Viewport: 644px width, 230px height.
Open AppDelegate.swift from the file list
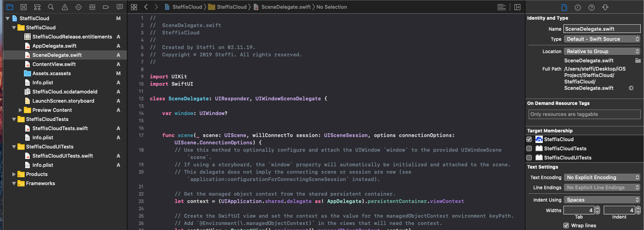tap(54, 46)
